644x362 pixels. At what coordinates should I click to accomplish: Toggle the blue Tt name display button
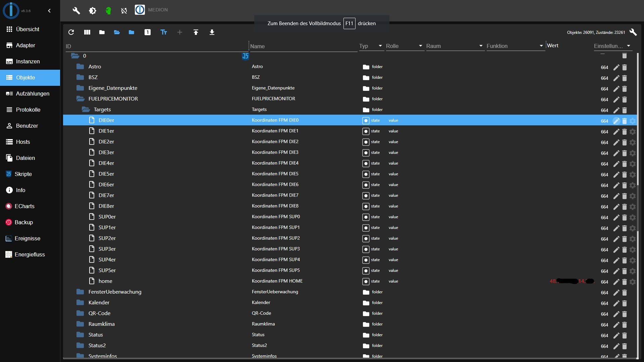tap(164, 32)
